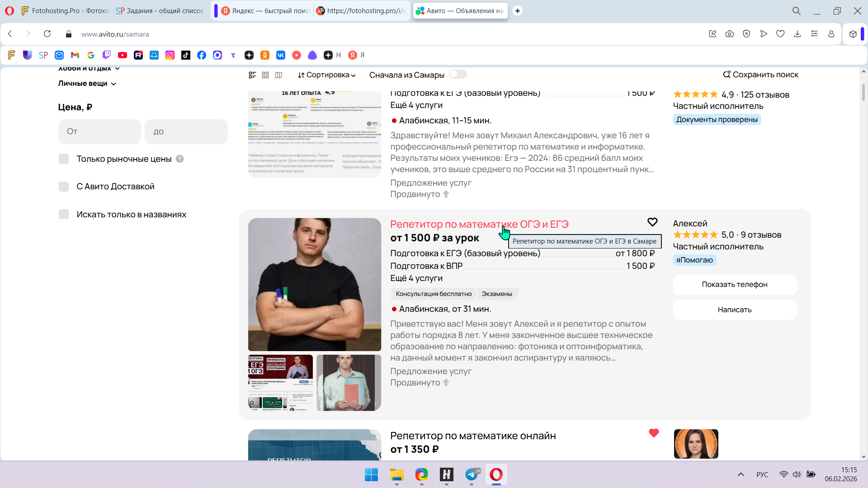Viewport: 868px width, 488px height.
Task: Unfavorite the online math tutor listing
Action: [x=653, y=433]
